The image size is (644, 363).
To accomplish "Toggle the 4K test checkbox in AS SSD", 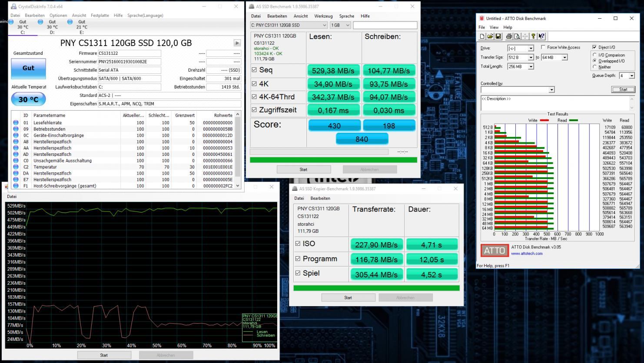I will coord(254,84).
